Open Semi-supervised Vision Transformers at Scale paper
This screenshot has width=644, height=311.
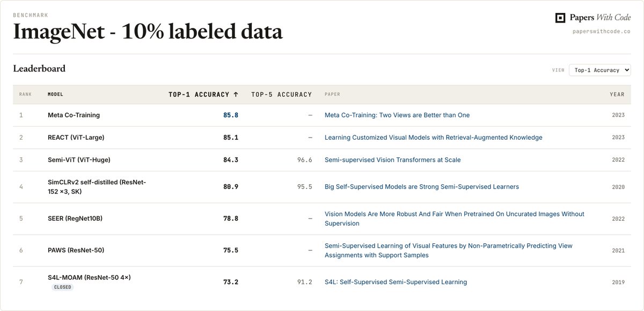click(393, 160)
